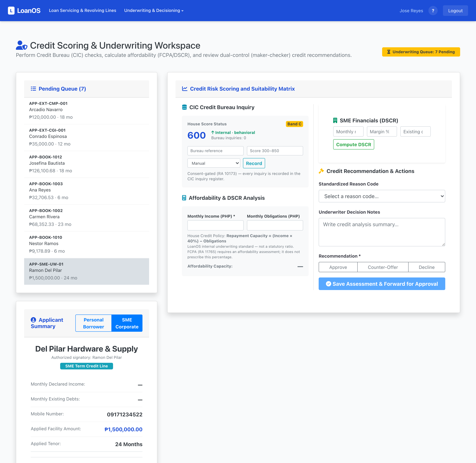Open the help question mark icon
The height and width of the screenshot is (463, 476).
tap(433, 10)
